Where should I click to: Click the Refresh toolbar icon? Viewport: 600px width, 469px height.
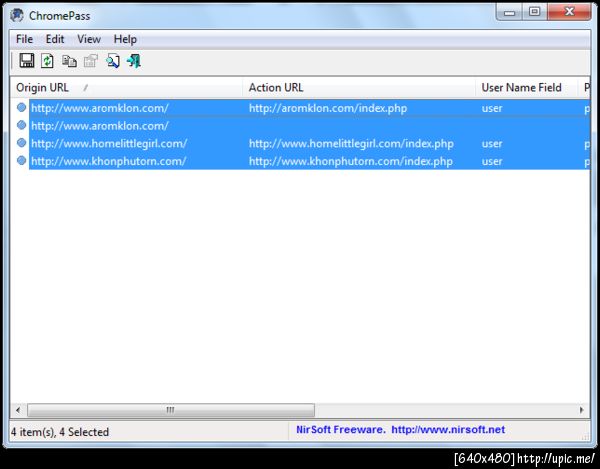47,61
